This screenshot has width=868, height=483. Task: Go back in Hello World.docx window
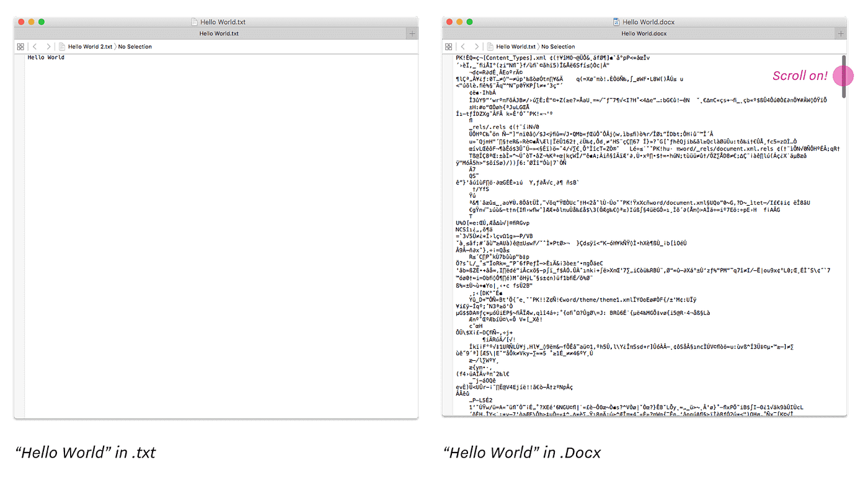[x=463, y=47]
